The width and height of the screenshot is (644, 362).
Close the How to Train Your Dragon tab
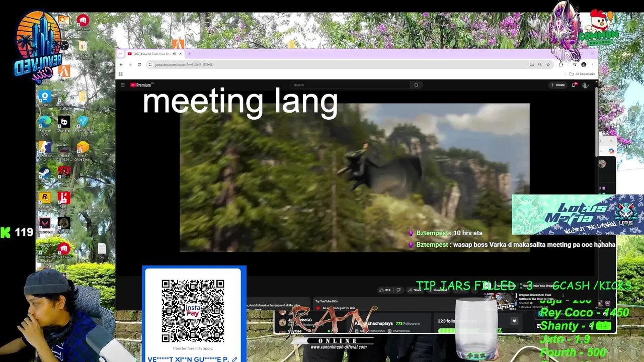pyautogui.click(x=181, y=54)
